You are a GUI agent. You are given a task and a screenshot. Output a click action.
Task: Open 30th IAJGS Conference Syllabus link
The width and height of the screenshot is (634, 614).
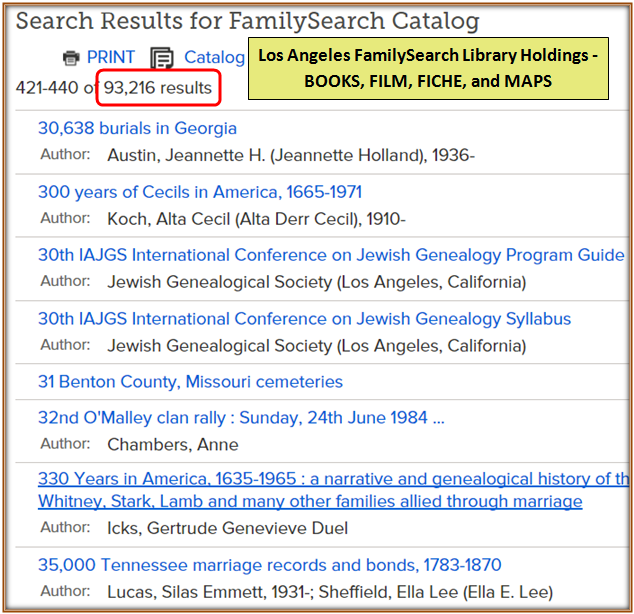click(x=304, y=319)
